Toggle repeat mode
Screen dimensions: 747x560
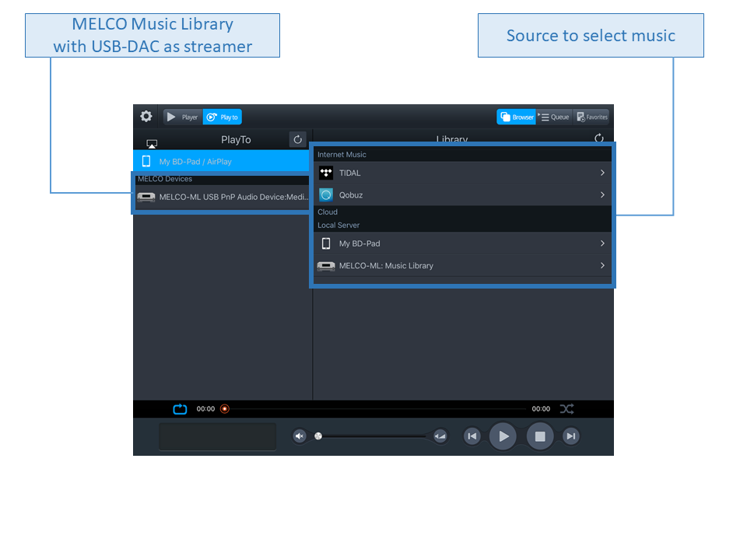(180, 409)
